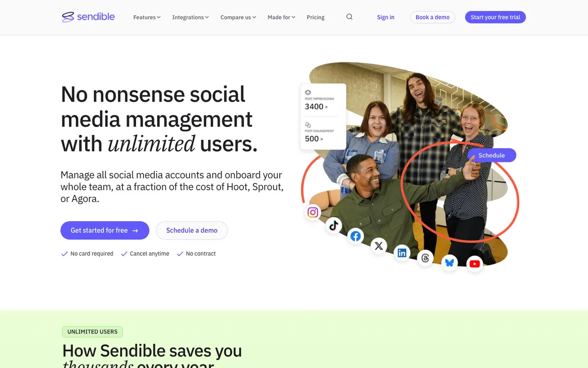Click the checkmark beside No card required
The height and width of the screenshot is (368, 588).
click(64, 254)
